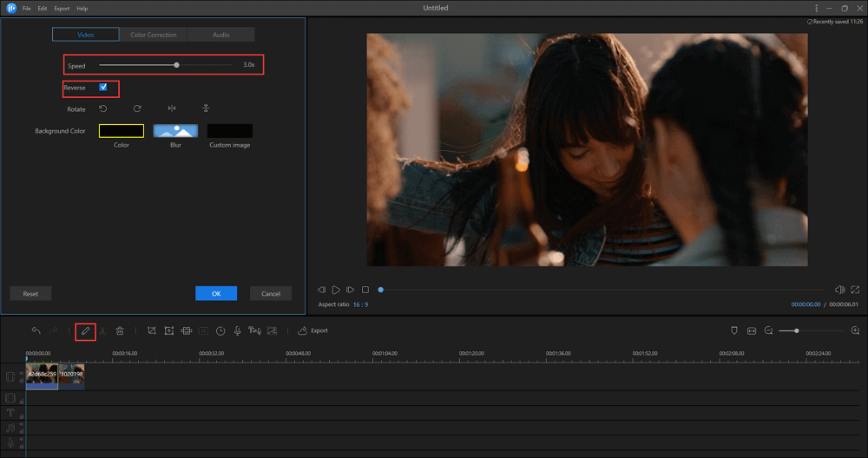
Task: Flip the video vertically
Action: [206, 108]
